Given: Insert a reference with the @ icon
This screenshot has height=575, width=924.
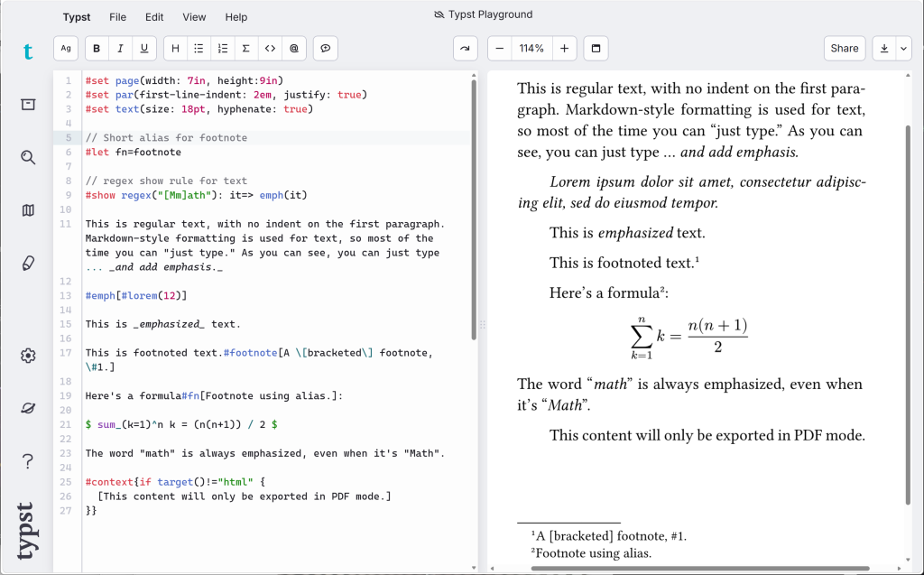Looking at the screenshot, I should point(294,49).
